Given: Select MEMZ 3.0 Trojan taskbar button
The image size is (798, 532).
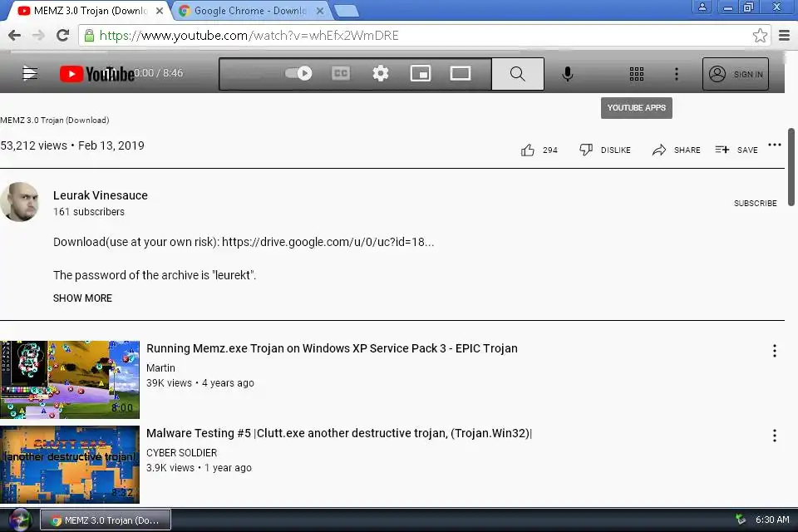Looking at the screenshot, I should tap(106, 520).
